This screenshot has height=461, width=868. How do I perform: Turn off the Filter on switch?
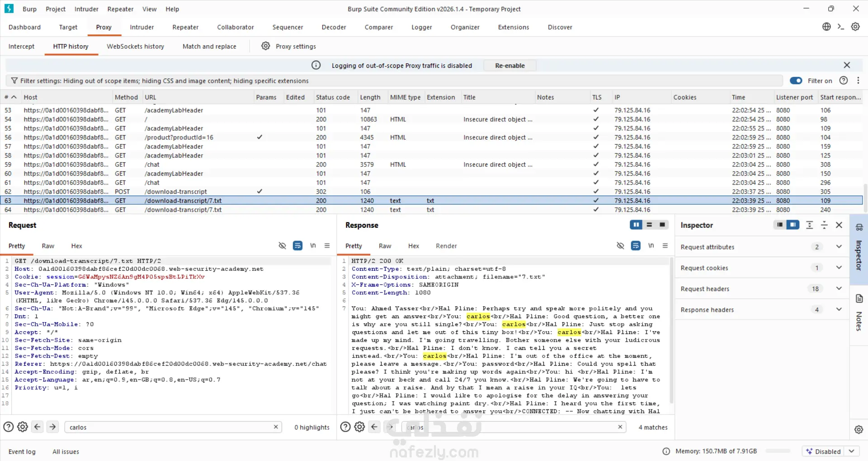coord(796,80)
